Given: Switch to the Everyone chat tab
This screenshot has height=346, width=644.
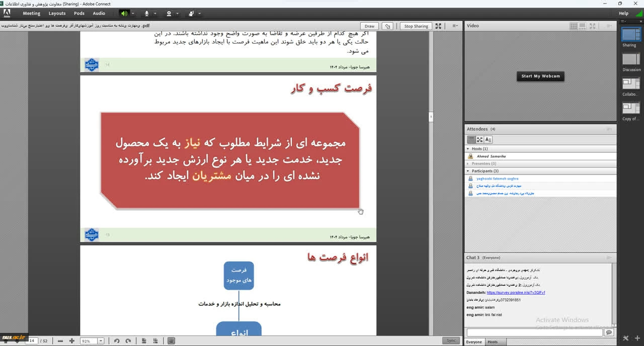Looking at the screenshot, I should (473, 342).
